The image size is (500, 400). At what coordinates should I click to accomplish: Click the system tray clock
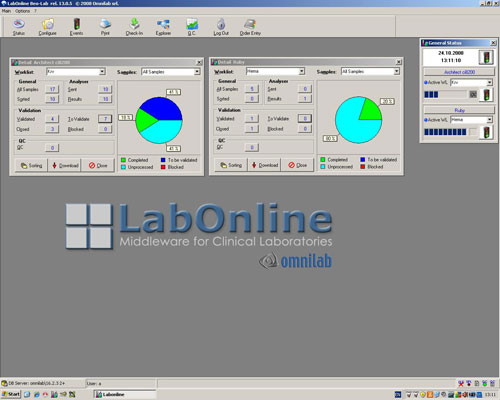(491, 395)
